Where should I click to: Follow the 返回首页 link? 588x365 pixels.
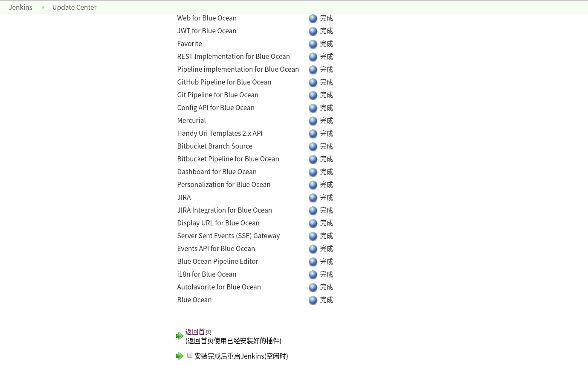point(198,332)
